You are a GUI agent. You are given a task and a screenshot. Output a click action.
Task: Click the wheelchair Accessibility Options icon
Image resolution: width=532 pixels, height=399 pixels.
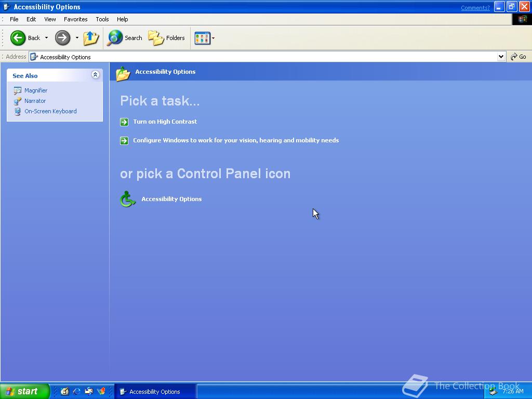[128, 199]
